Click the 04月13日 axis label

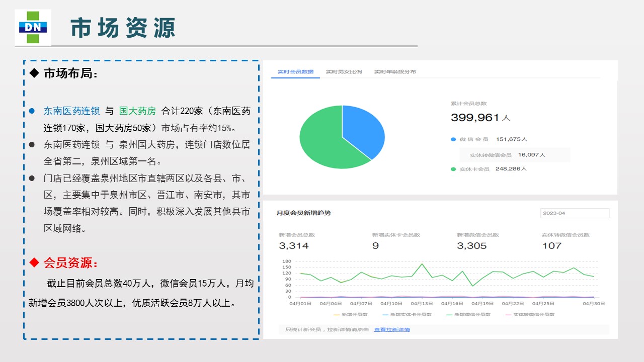click(x=422, y=304)
